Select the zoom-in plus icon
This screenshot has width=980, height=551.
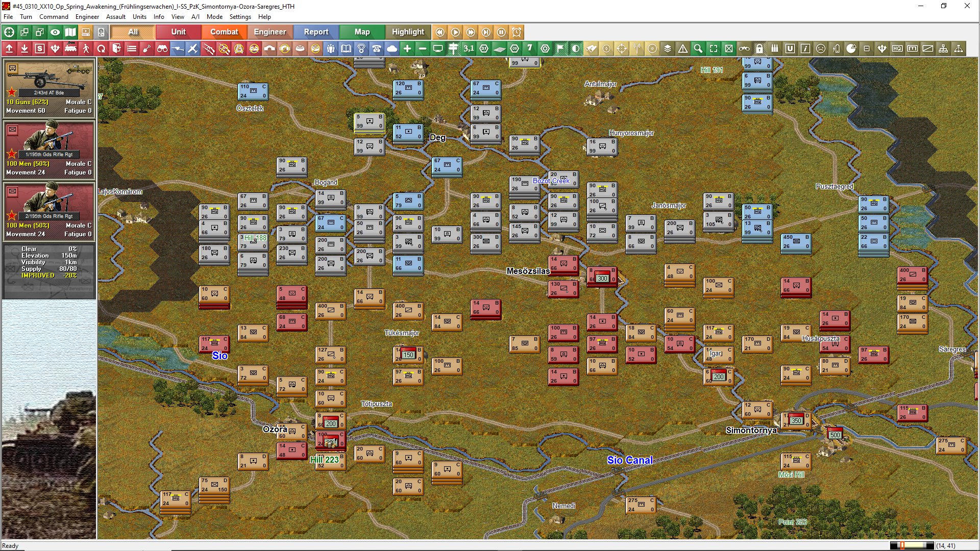click(407, 48)
